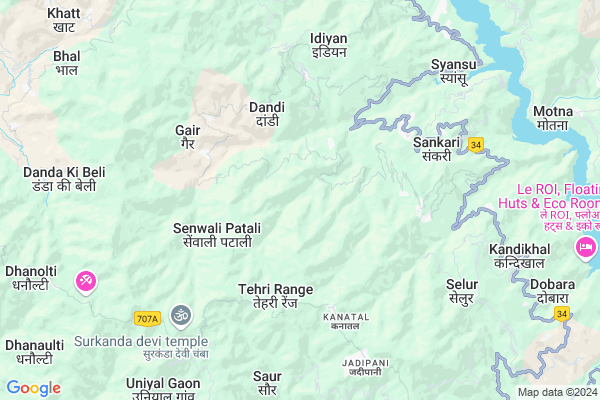Select the Dandi place label

267,114
